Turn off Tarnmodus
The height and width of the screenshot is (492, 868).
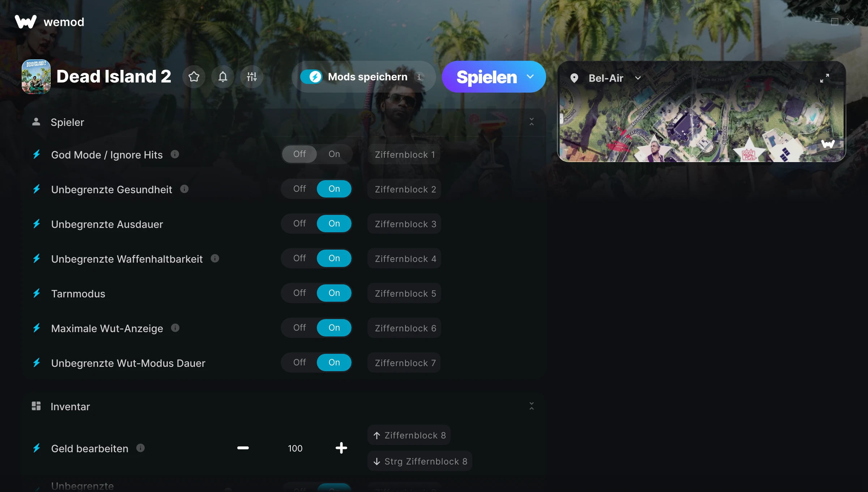(299, 293)
